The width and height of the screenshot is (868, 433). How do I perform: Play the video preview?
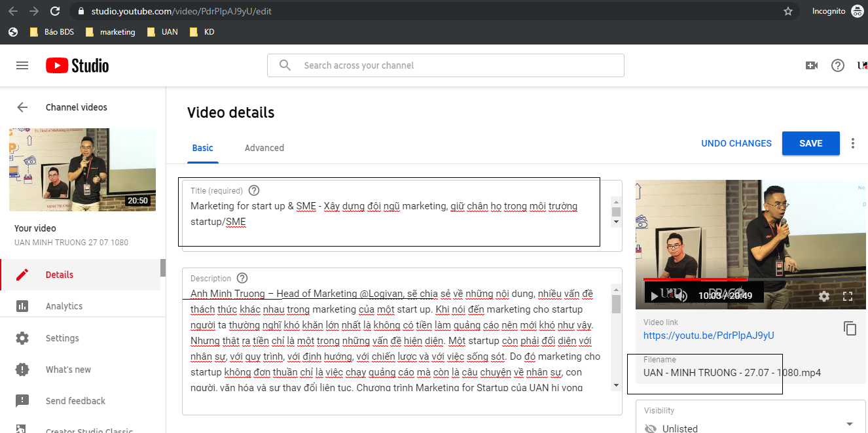(654, 296)
